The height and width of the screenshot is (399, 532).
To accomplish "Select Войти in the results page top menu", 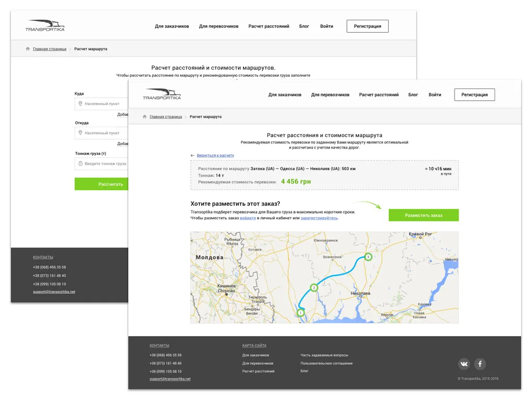I will point(435,95).
